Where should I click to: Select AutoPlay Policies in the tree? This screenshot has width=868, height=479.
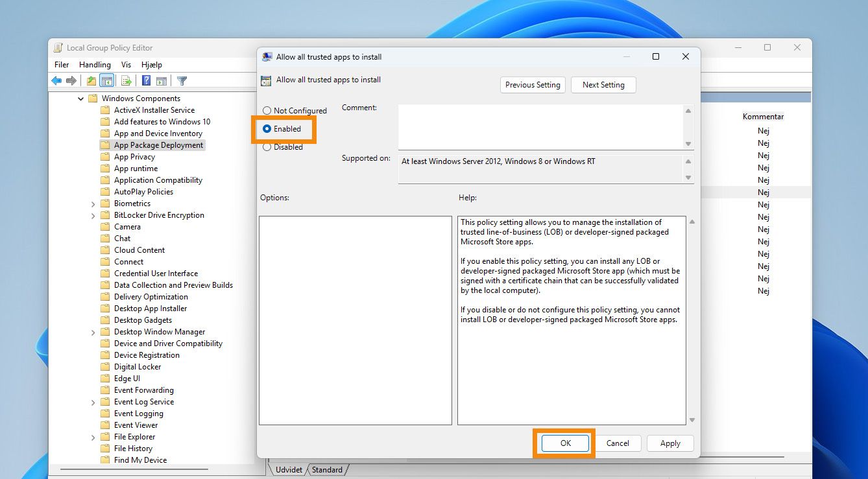[143, 192]
